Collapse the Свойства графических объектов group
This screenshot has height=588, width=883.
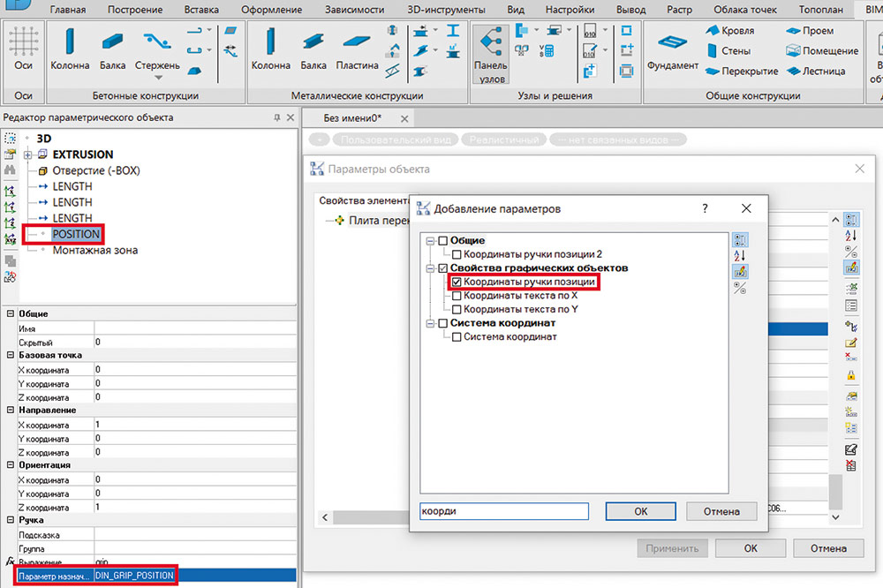pyautogui.click(x=430, y=268)
